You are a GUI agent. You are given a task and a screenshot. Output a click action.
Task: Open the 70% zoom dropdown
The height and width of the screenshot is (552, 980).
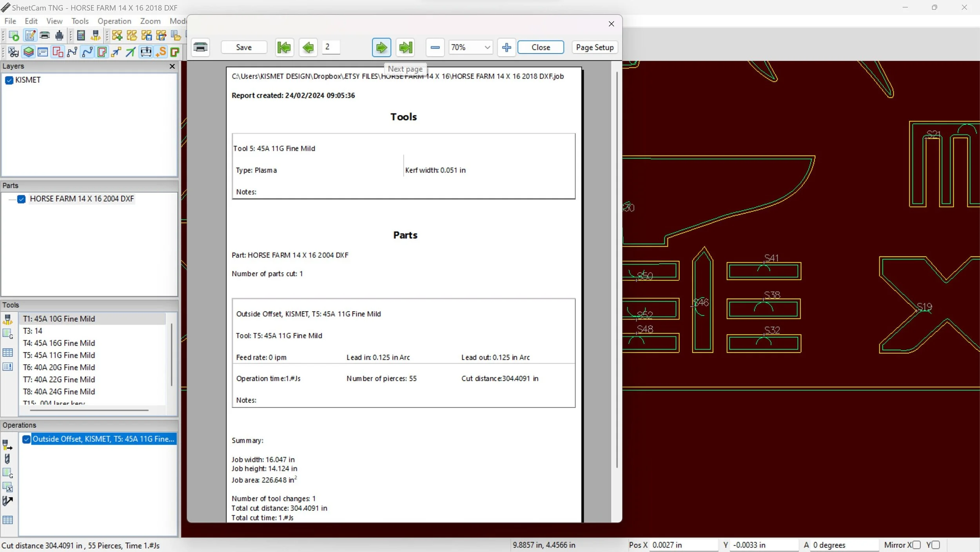tap(487, 47)
